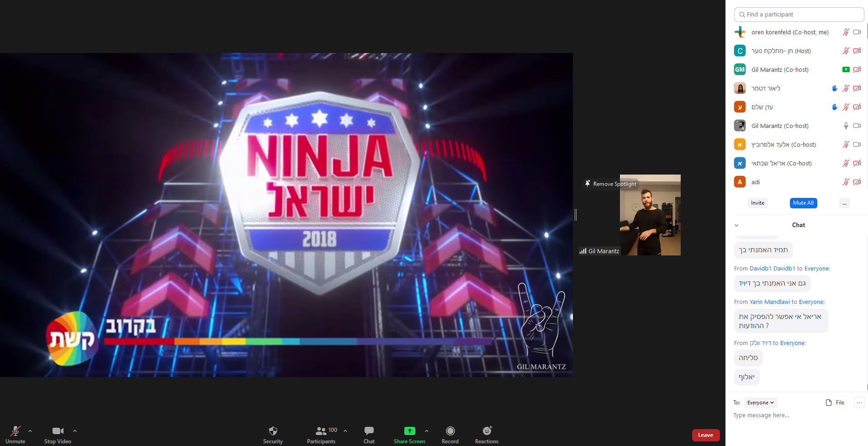Click the Invite button
This screenshot has height=446, width=868.
[x=757, y=203]
